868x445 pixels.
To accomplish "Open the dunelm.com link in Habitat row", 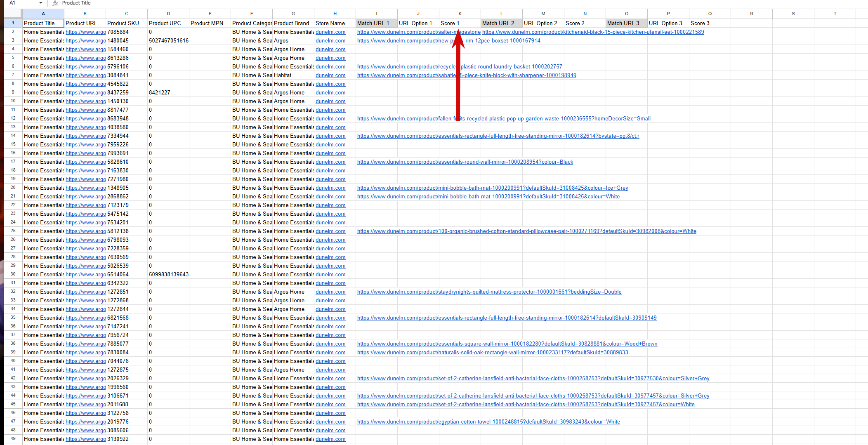I will click(330, 75).
